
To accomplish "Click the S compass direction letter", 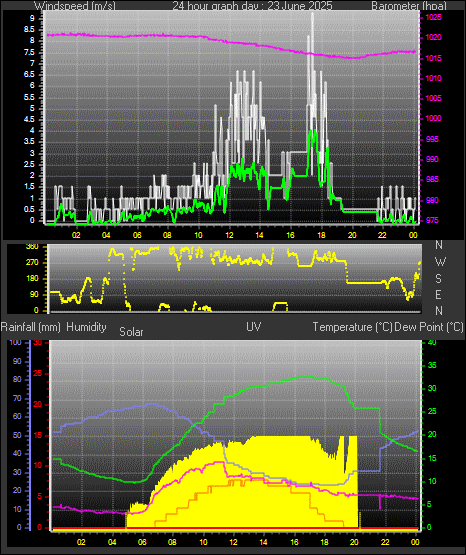I will click(438, 279).
